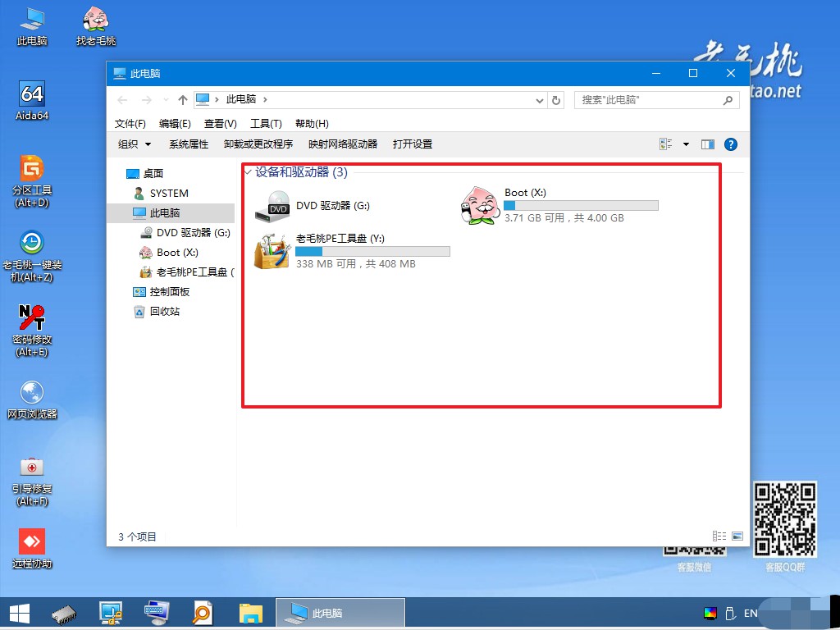Switch to large icons view in status bar
Image resolution: width=840 pixels, height=630 pixels.
tap(737, 536)
